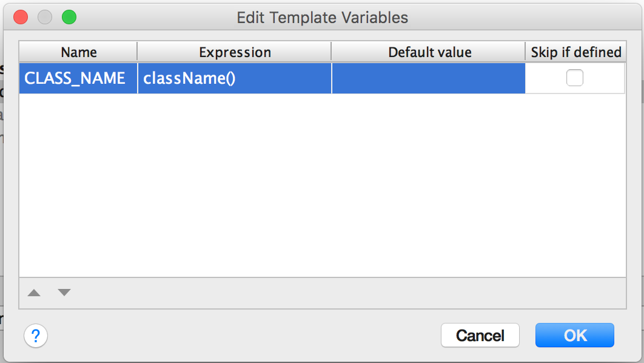644x363 pixels.
Task: Select the CLASS_NAME name cell
Action: 78,78
